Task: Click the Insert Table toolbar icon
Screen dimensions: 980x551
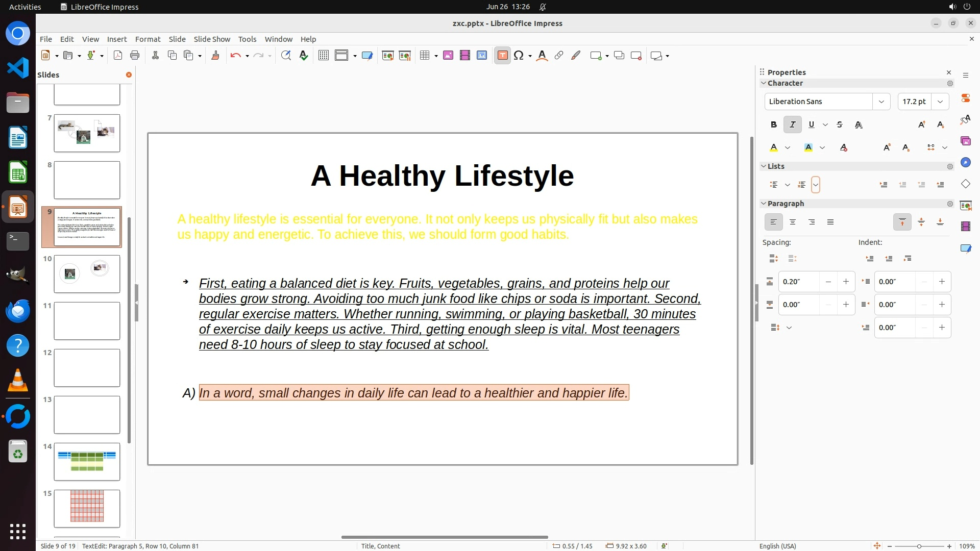Action: tap(424, 56)
